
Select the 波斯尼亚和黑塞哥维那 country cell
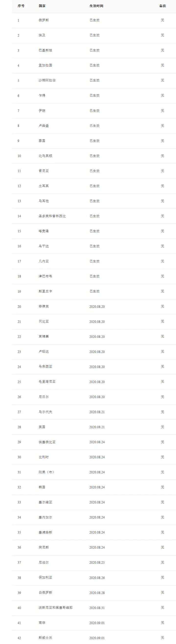[x=55, y=607]
